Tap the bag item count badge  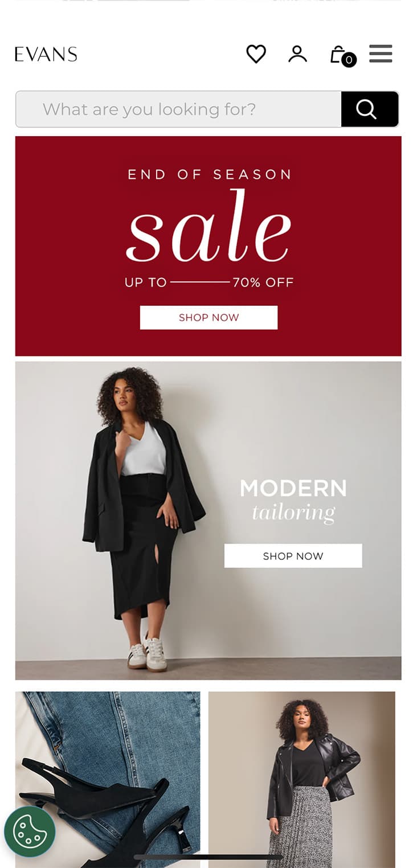tap(349, 60)
